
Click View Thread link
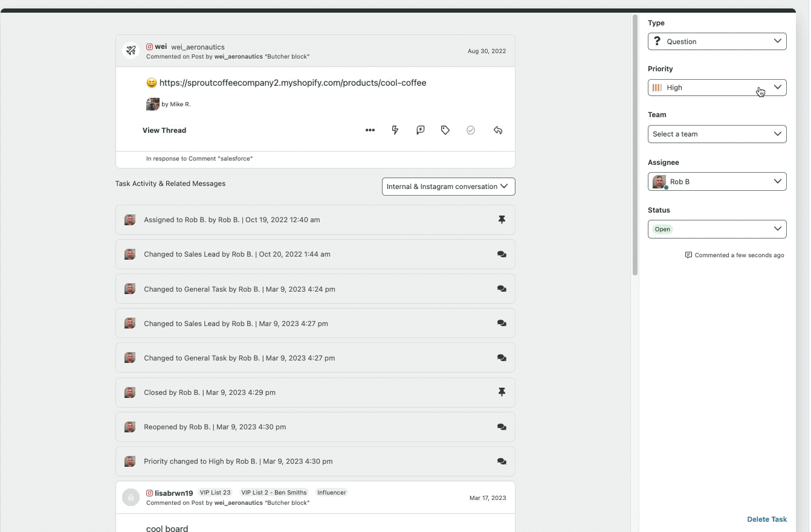pyautogui.click(x=164, y=130)
